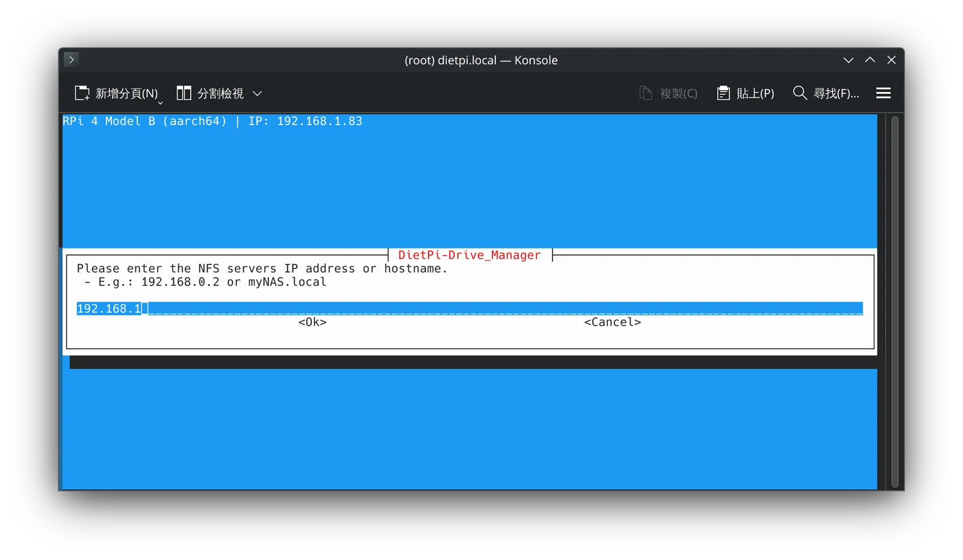Image resolution: width=963 pixels, height=560 pixels.
Task: Maximize the Konsole window
Action: pos(870,60)
